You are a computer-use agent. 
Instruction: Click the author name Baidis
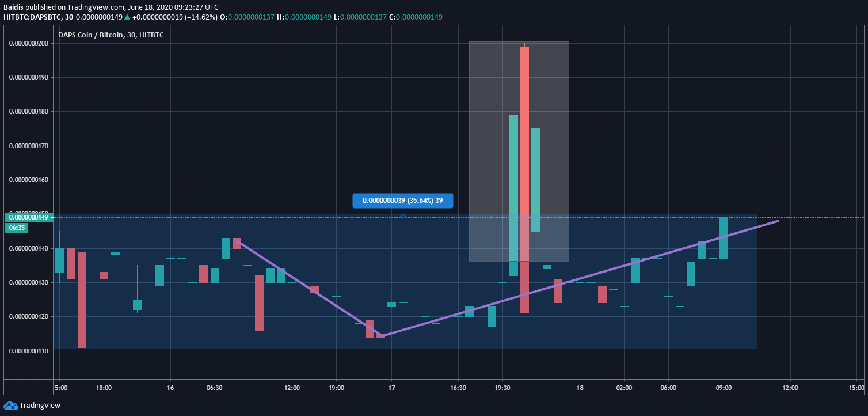[13, 7]
